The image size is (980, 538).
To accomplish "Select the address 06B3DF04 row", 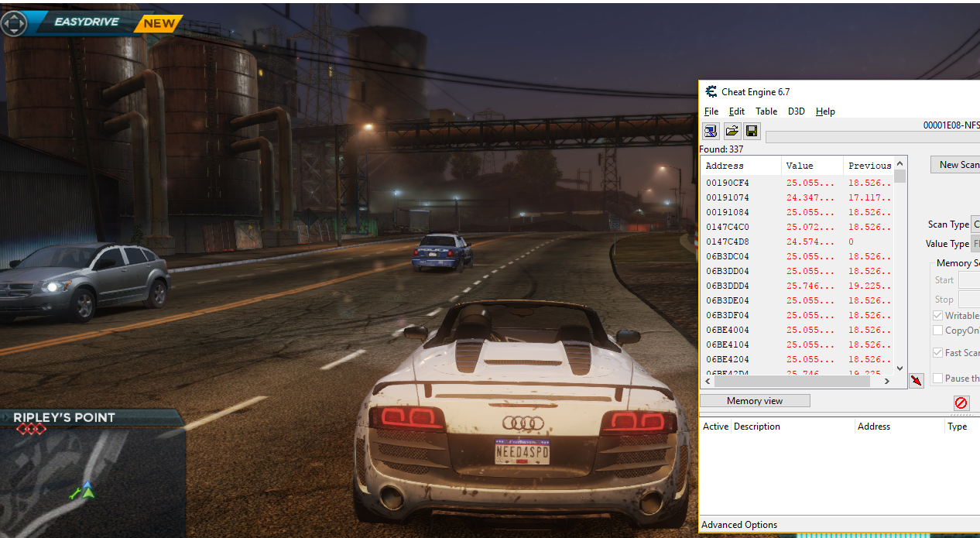I will (x=797, y=315).
